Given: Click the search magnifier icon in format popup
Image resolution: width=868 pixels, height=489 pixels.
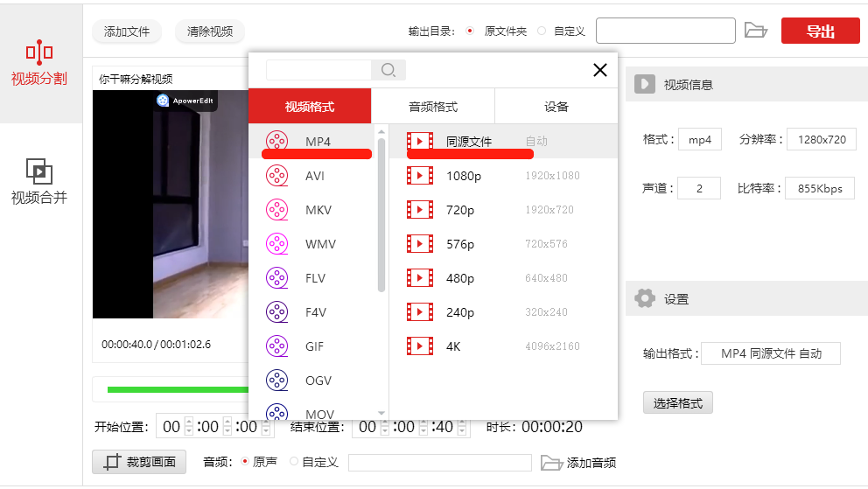Looking at the screenshot, I should [x=388, y=70].
